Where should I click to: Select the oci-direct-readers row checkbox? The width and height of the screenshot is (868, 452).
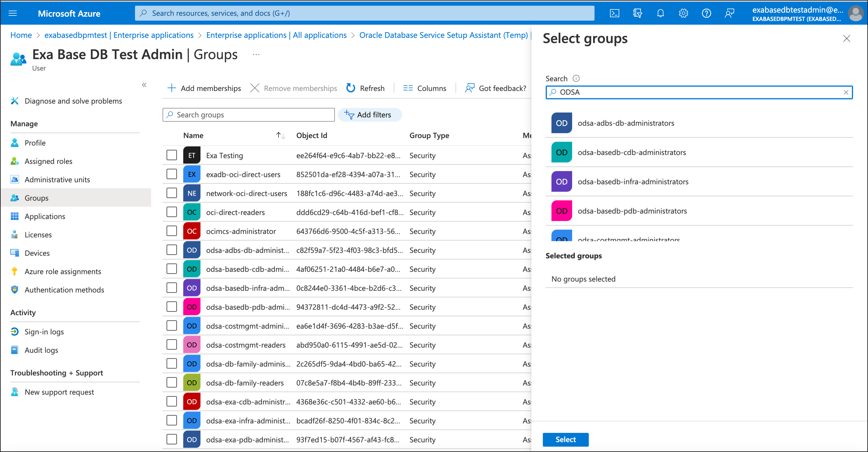click(171, 212)
